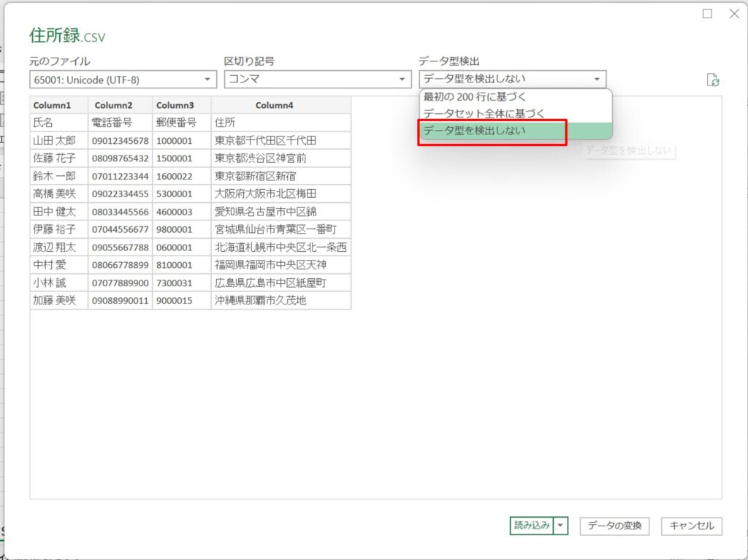Click the 小林 誠 name cell
This screenshot has width=748, height=560.
tap(58, 283)
